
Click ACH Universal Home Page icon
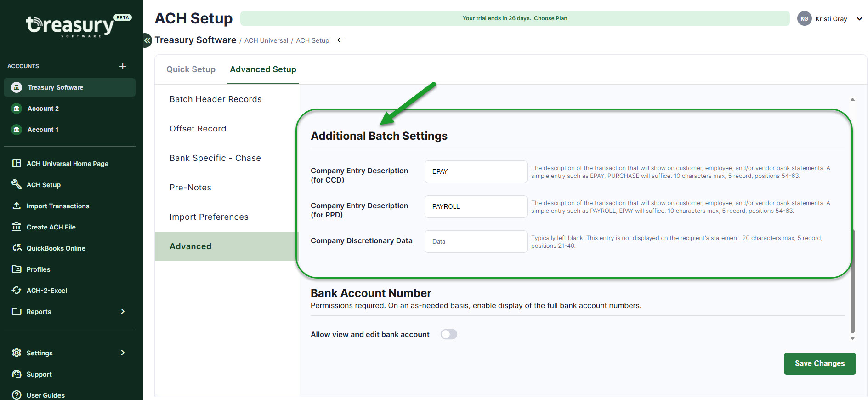tap(17, 163)
